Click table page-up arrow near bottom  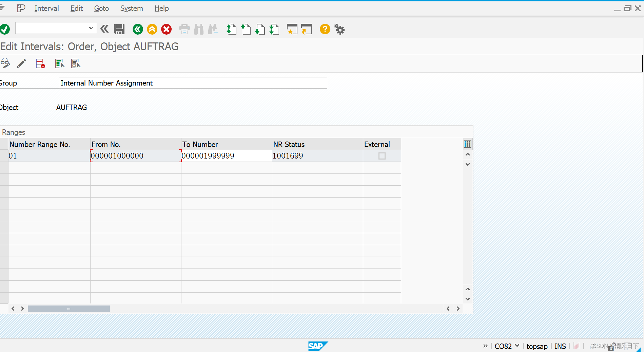pos(468,289)
